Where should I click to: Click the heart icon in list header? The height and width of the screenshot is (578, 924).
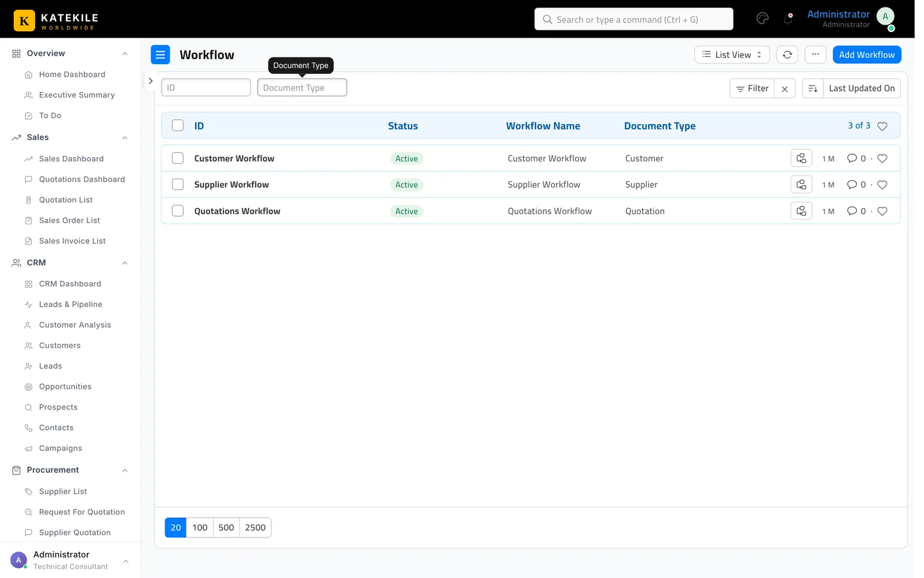(882, 126)
